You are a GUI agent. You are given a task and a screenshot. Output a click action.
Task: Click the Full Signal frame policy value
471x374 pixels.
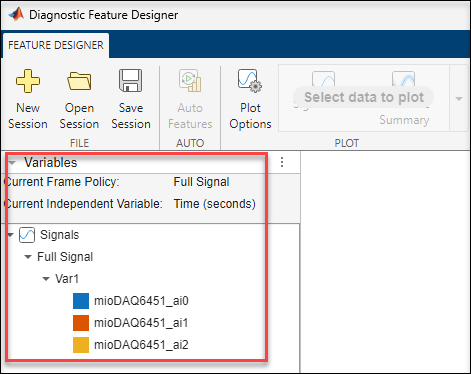click(x=201, y=182)
